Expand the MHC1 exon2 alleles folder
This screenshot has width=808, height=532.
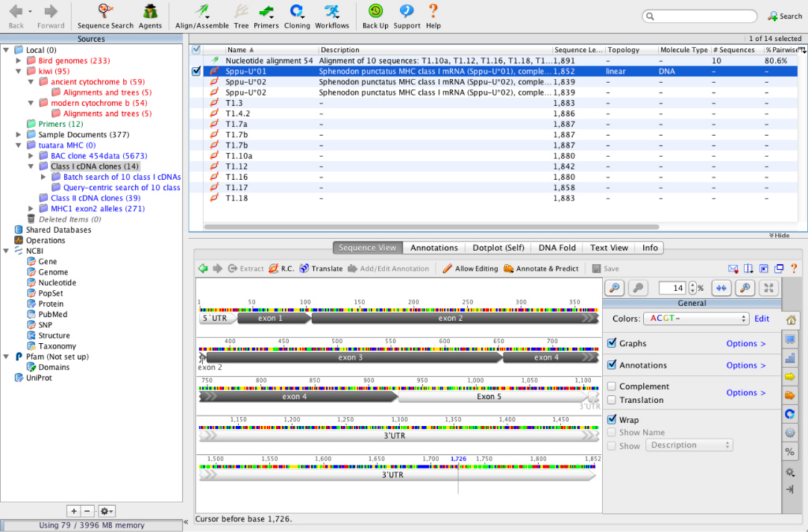pos(31,209)
